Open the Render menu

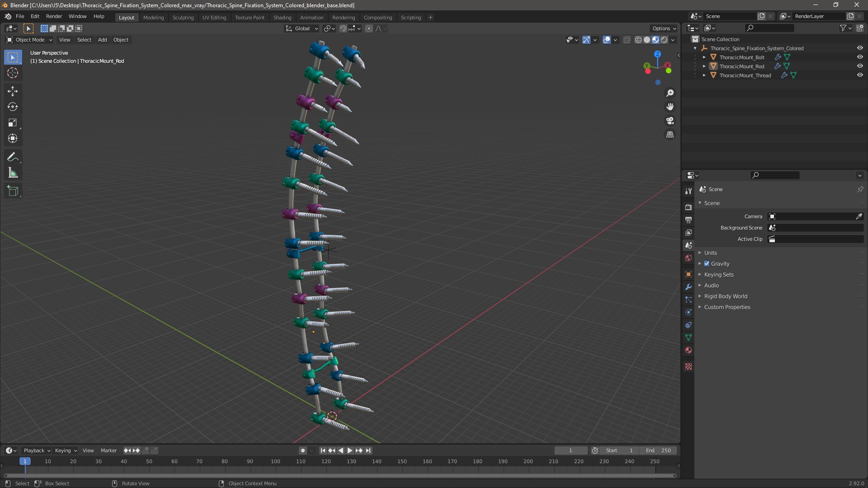pos(54,16)
